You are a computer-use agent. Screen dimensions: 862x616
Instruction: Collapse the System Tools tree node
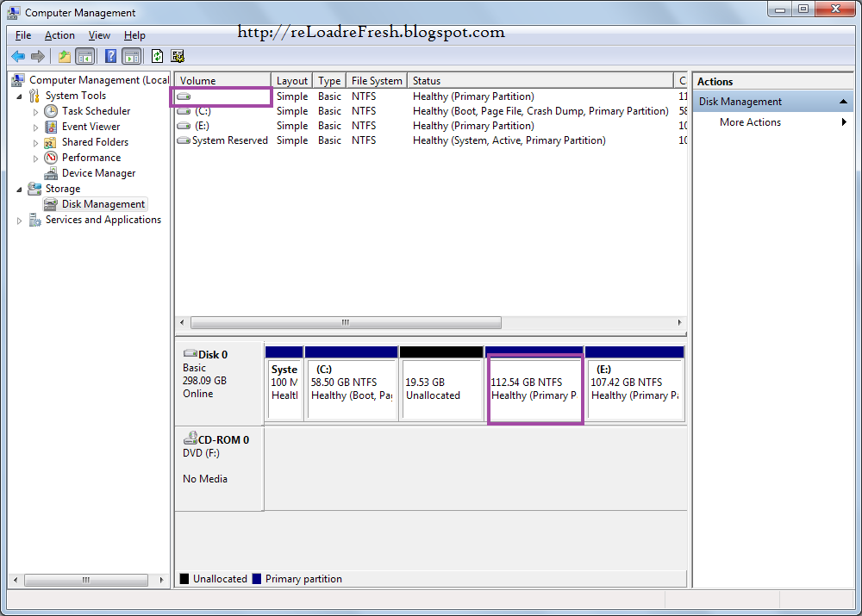pos(19,95)
